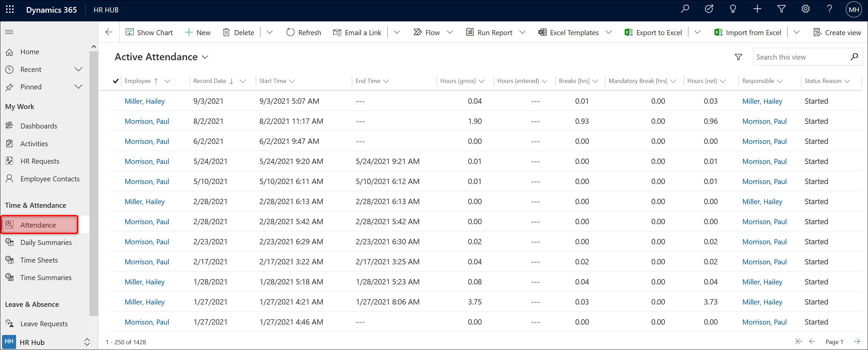Click the view filter funnel icon
This screenshot has width=868, height=350.
click(x=738, y=57)
